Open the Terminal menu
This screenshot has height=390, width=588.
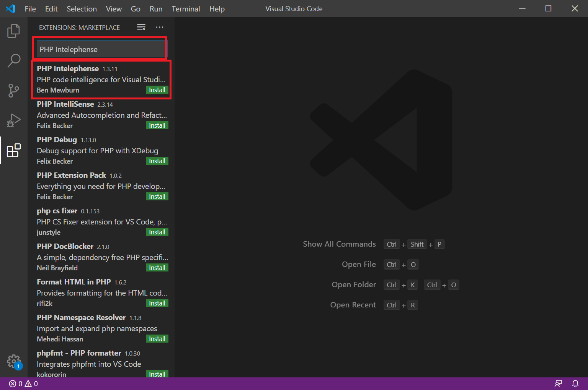pyautogui.click(x=186, y=9)
